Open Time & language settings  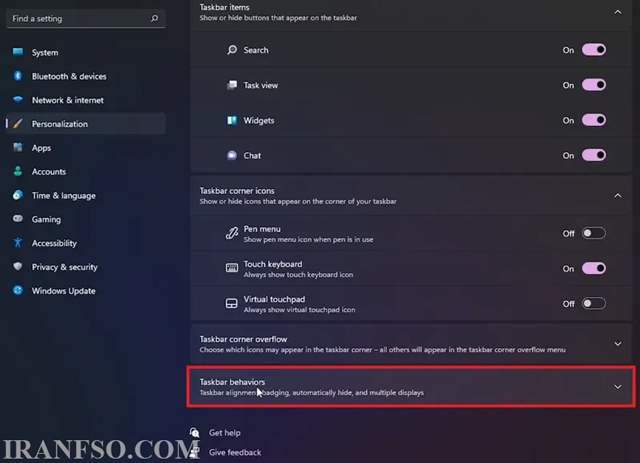pyautogui.click(x=86, y=195)
